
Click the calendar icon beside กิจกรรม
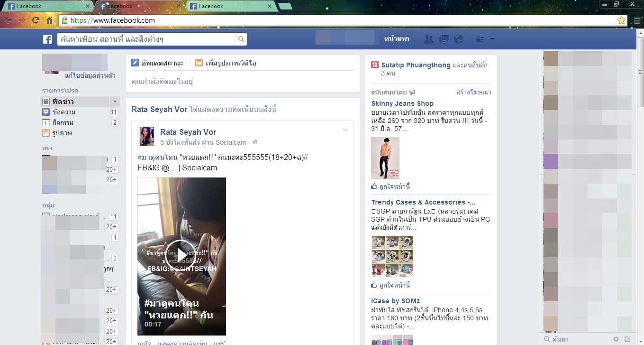(x=46, y=122)
